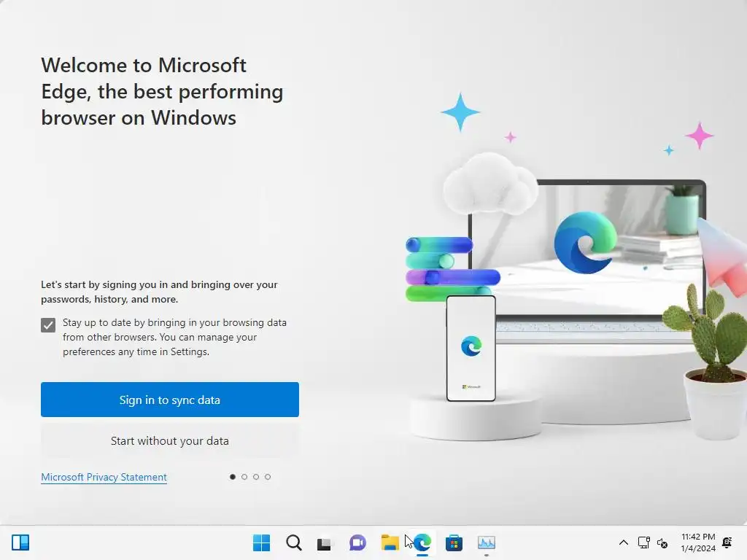Expand hidden system tray icons chevron

[623, 542]
